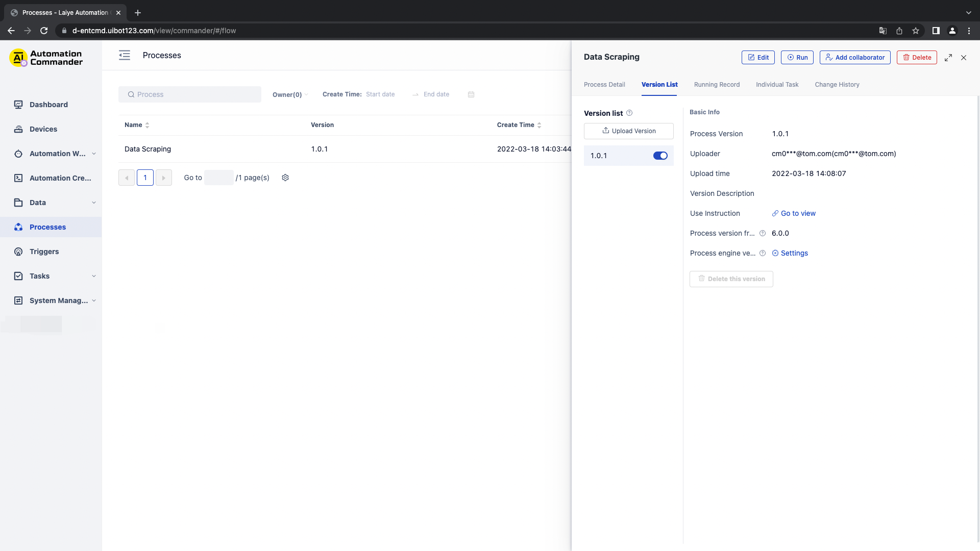This screenshot has width=980, height=551.
Task: Reload the browser page
Action: (x=44, y=31)
